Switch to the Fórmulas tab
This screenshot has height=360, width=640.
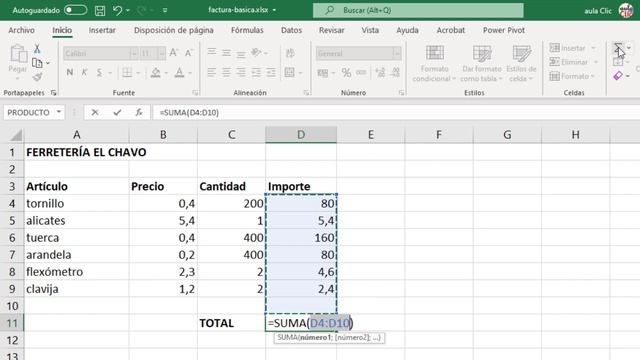247,30
